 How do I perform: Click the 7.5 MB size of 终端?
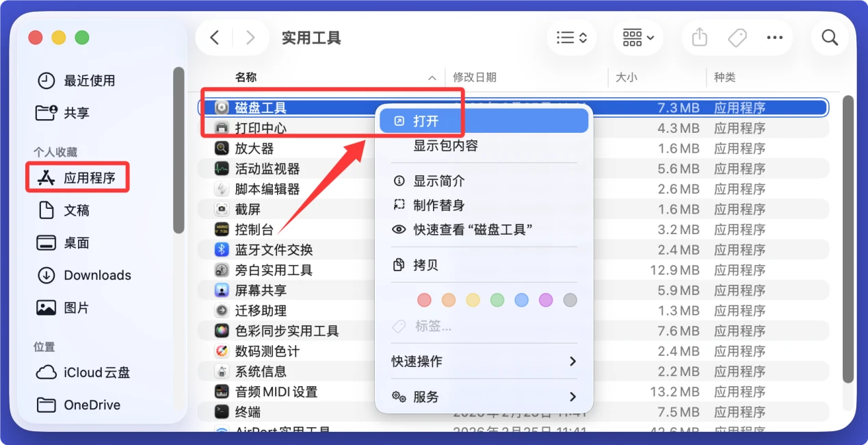[x=679, y=412]
